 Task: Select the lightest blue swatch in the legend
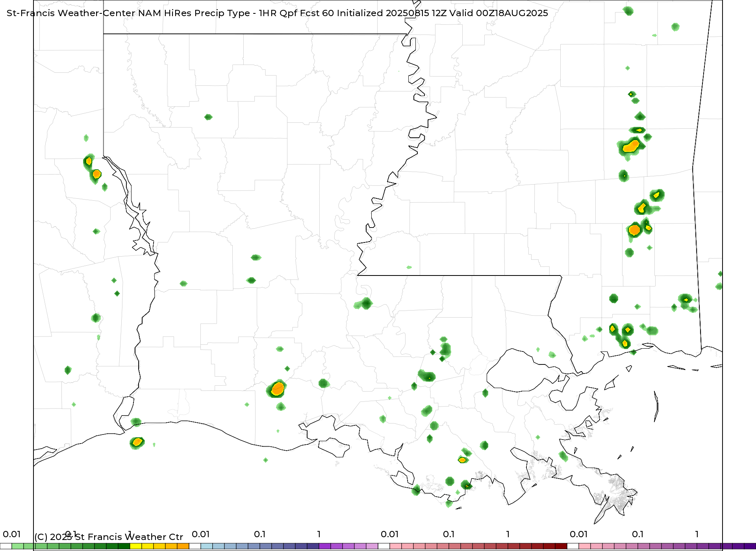pyautogui.click(x=207, y=546)
